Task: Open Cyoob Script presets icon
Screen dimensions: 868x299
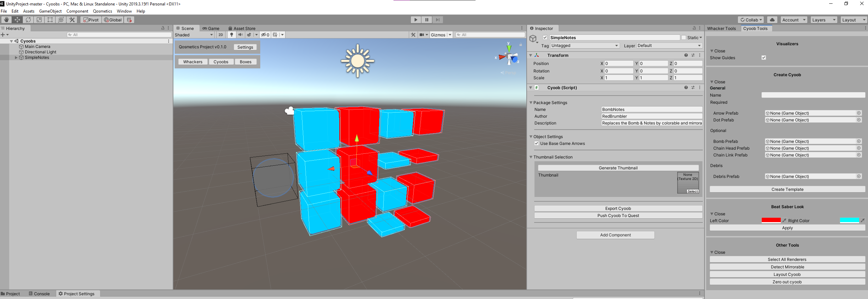Action: [x=693, y=87]
